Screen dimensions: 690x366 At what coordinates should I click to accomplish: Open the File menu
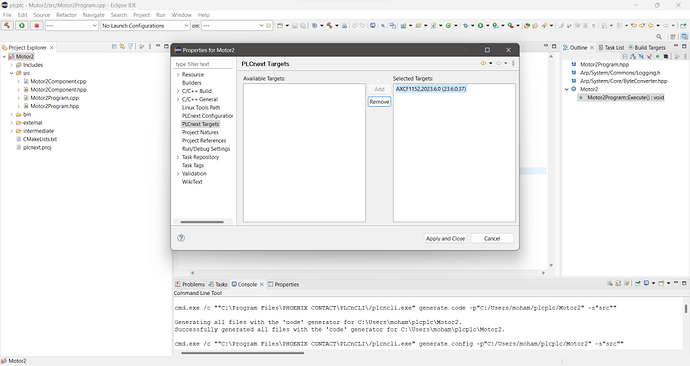[x=7, y=15]
